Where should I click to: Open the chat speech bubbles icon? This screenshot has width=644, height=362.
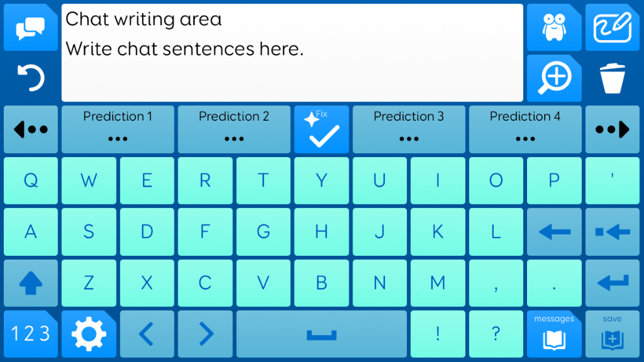click(30, 28)
